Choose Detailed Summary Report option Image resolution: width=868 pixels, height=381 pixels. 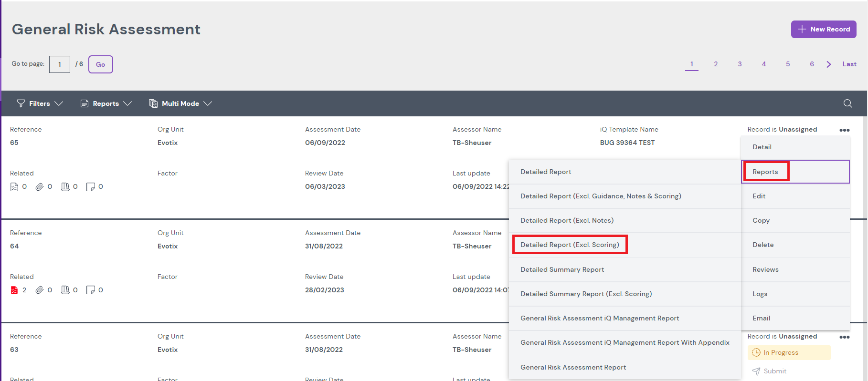coord(562,269)
